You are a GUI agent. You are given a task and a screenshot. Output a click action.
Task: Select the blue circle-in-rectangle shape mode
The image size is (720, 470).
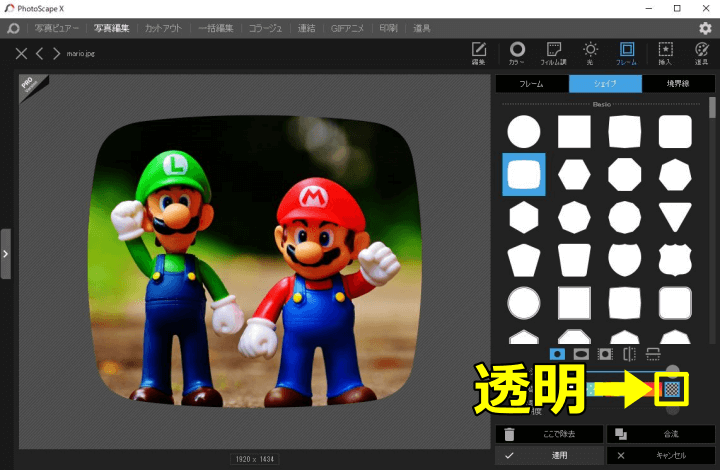557,354
